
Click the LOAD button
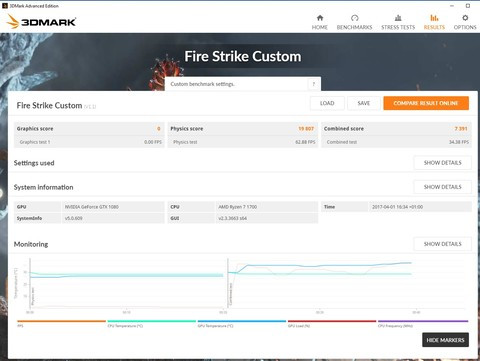point(327,103)
